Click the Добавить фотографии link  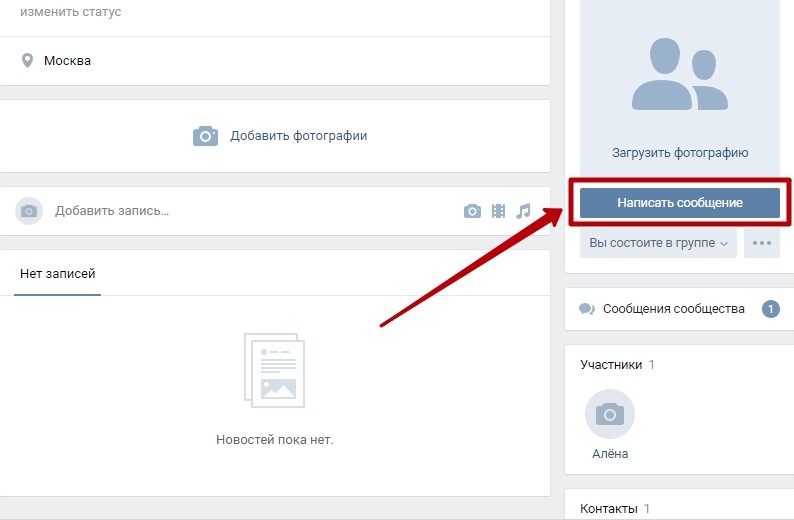coord(298,136)
